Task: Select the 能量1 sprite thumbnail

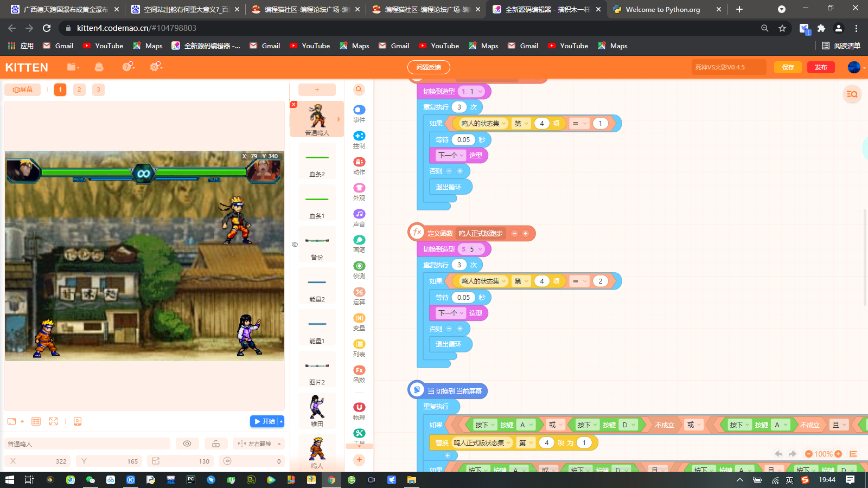Action: point(317,328)
